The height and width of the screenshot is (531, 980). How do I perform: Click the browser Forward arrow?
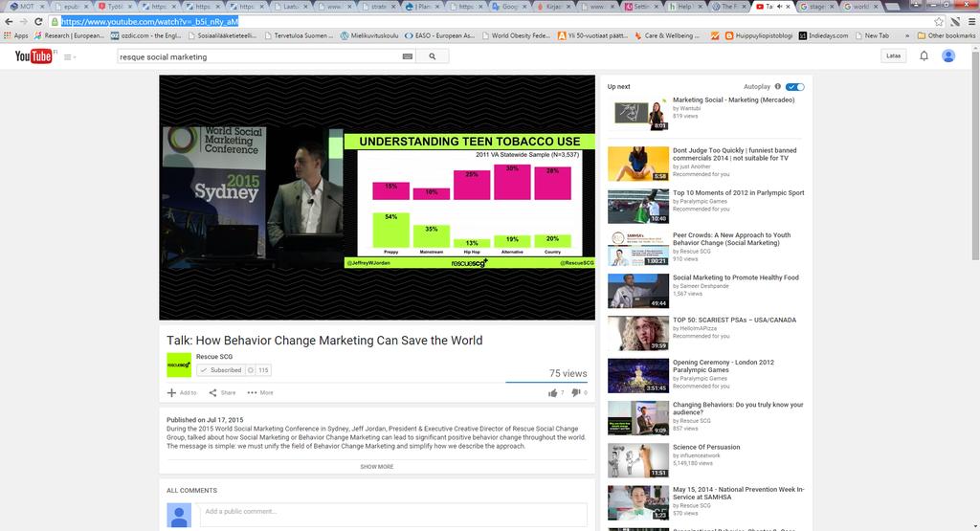(x=23, y=22)
